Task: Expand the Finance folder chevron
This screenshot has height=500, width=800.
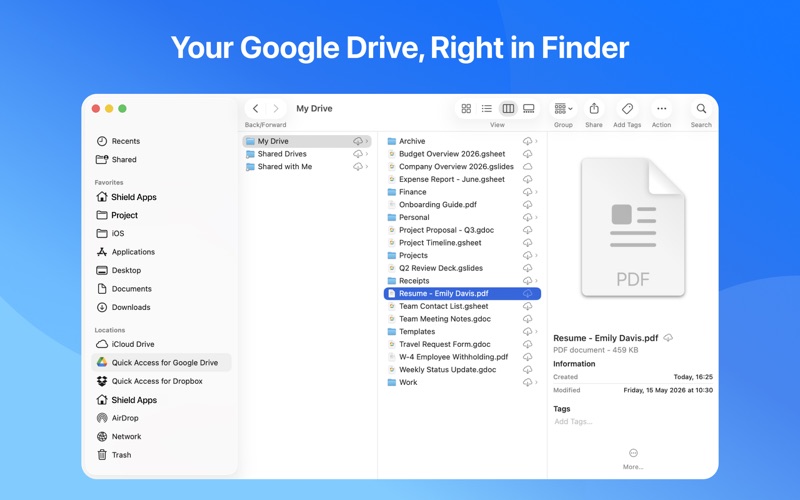Action: 536,192
